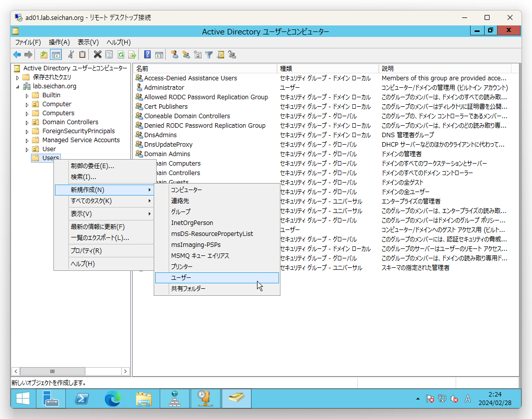This screenshot has width=532, height=419.
Task: Collapse the lab.seichan.org domain node
Action: [18, 86]
